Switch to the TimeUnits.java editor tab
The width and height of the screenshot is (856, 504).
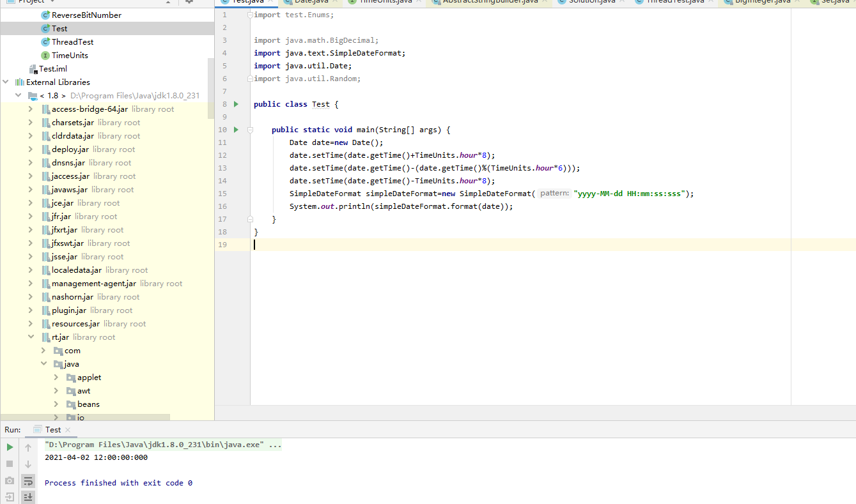(385, 3)
